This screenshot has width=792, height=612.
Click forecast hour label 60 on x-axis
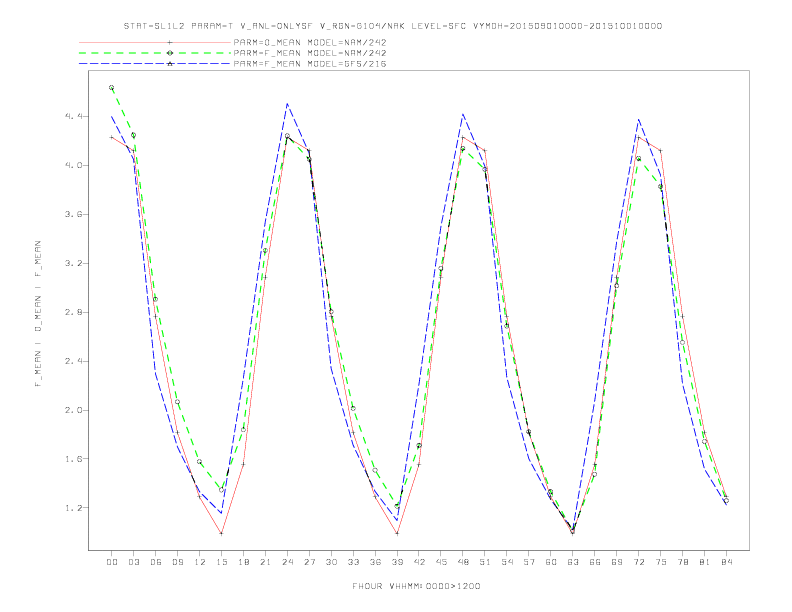pos(551,562)
